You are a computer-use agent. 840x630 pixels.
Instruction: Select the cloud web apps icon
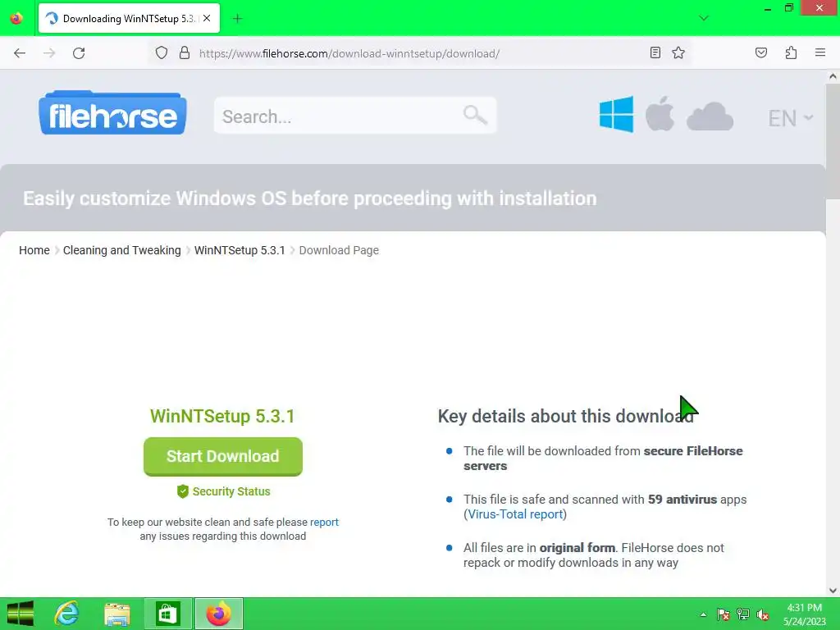[710, 116]
